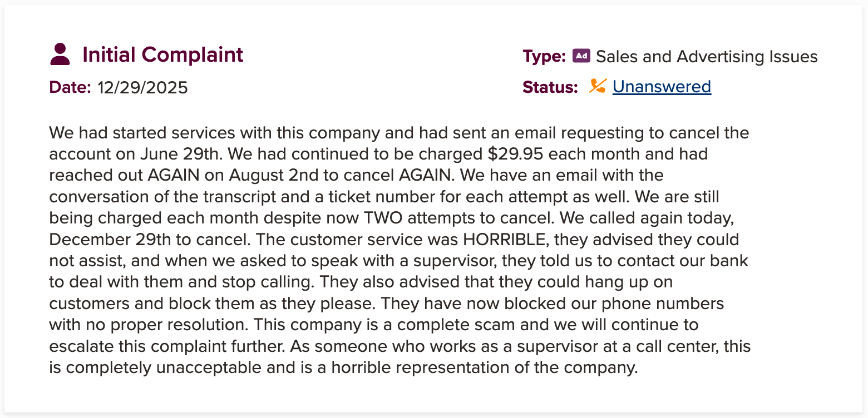Screen dimensions: 868x418
Task: Click the word TWO in the complaint
Action: (386, 218)
